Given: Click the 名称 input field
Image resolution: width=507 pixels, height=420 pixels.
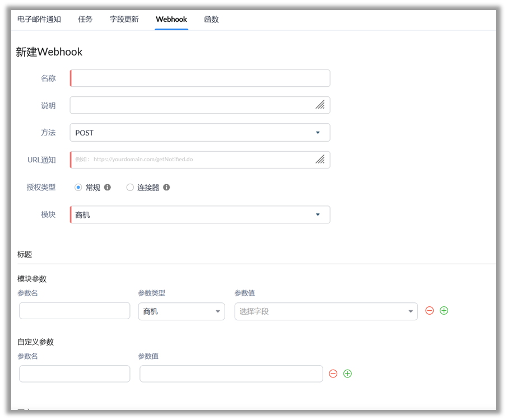Looking at the screenshot, I should (200, 78).
